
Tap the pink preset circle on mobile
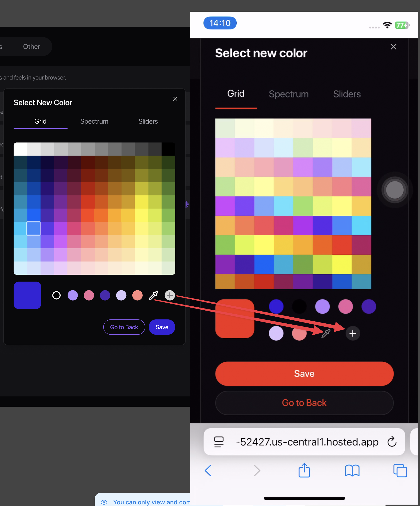point(346,306)
